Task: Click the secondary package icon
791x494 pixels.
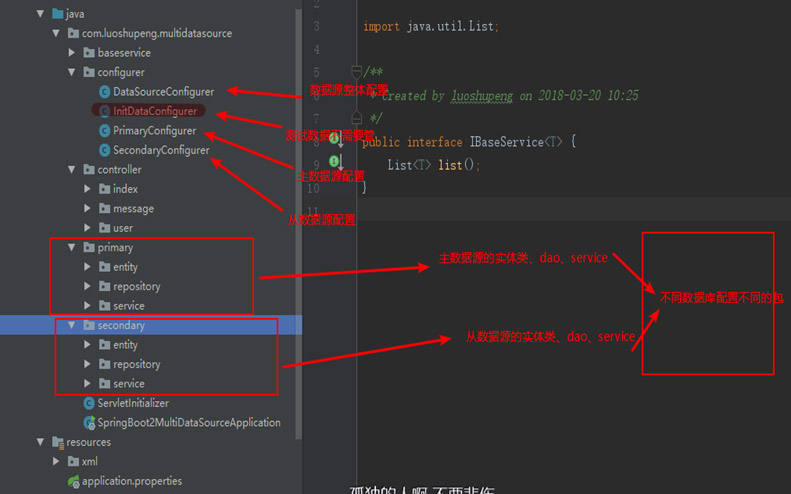Action: pyautogui.click(x=89, y=325)
